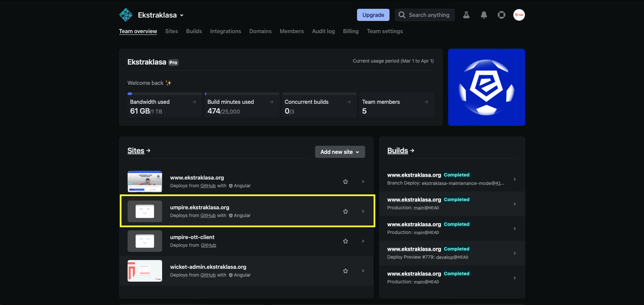Open the www.ekstraklasa.org site name in Sites

coord(197,178)
